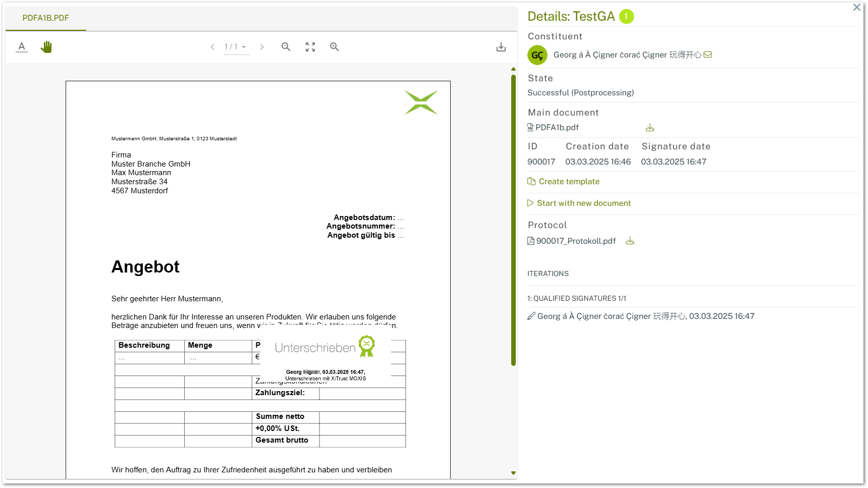This screenshot has width=868, height=488.
Task: Click the constituent email envelope icon
Action: pos(708,55)
